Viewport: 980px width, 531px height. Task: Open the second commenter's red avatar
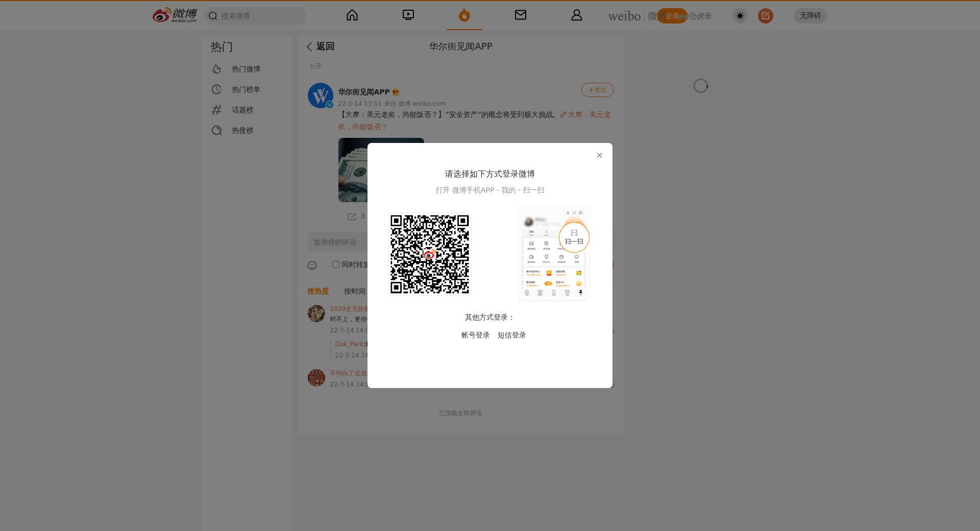316,378
